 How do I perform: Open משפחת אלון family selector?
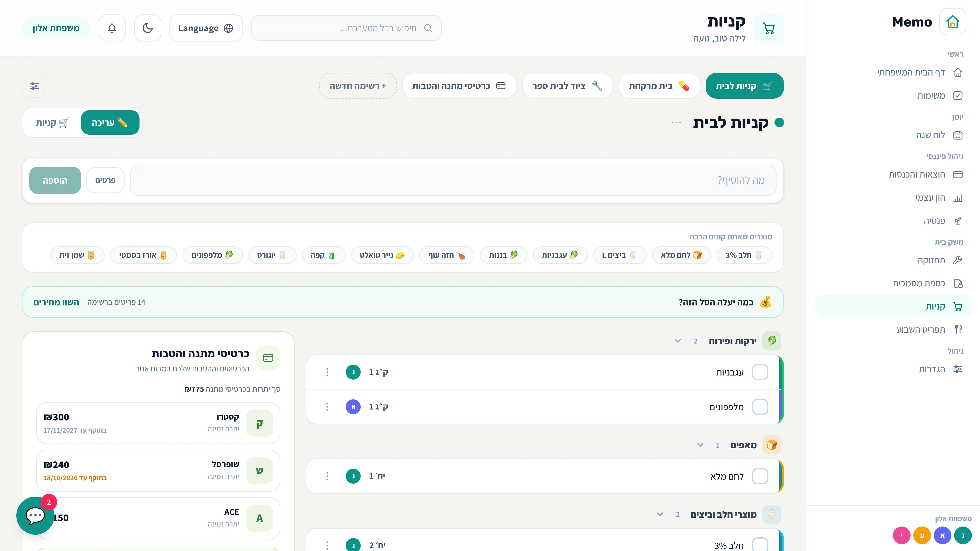click(x=56, y=28)
